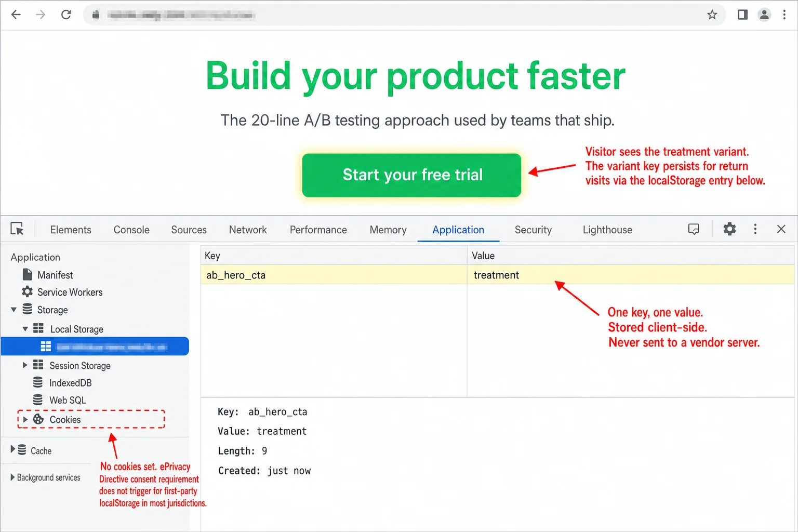Reload the page with the refresh icon
The height and width of the screenshot is (532, 798).
coord(66,15)
